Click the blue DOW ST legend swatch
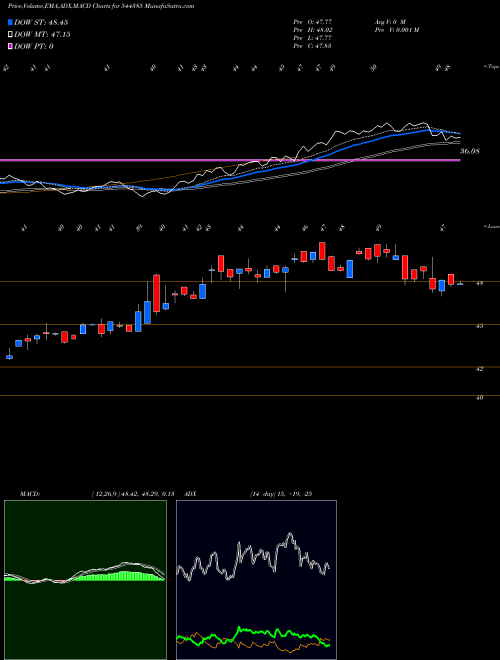 point(10,22)
